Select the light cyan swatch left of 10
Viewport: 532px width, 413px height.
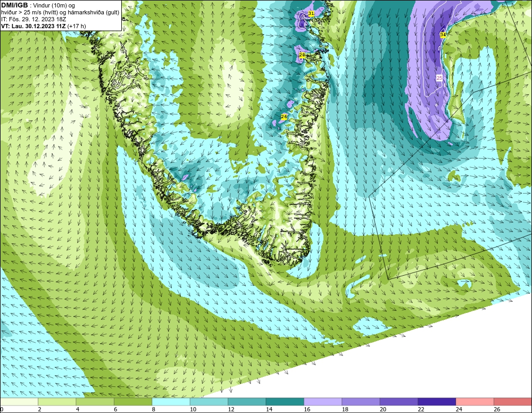[x=171, y=402]
